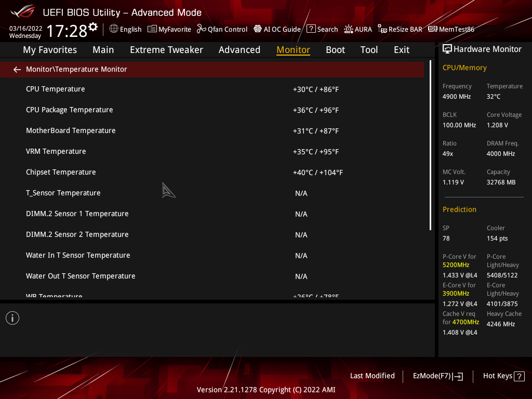Click the 32768 MB capacity value

501,182
